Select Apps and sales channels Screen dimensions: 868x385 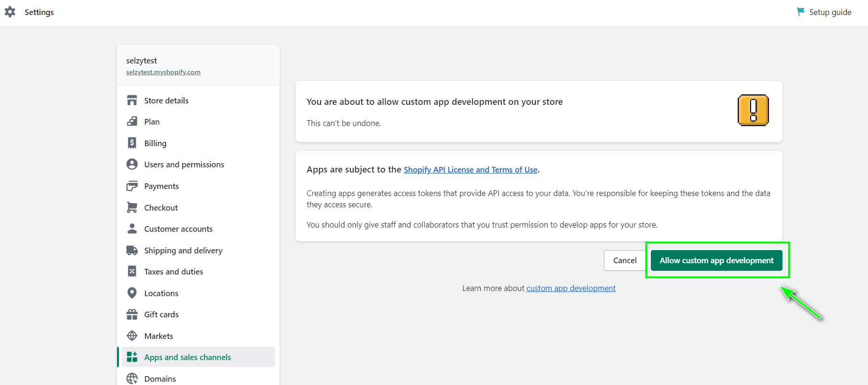click(198, 357)
